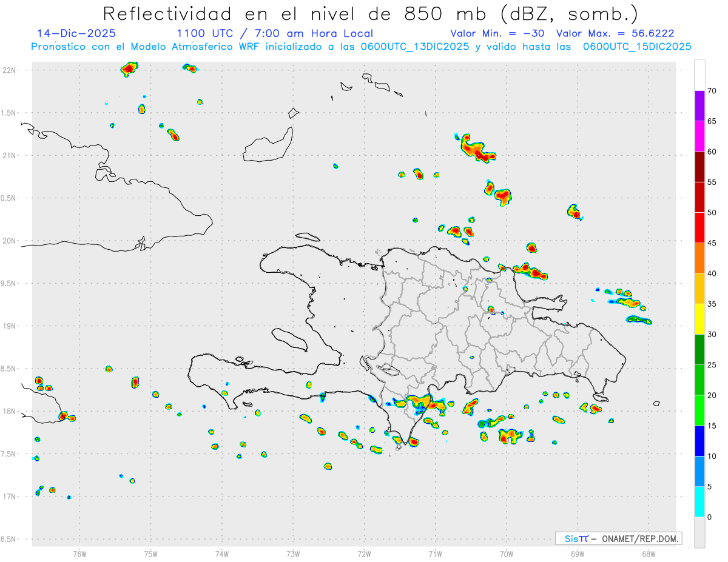This screenshot has width=728, height=562.
Task: Select the '19N' latitude axis label
Action: [x=9, y=326]
